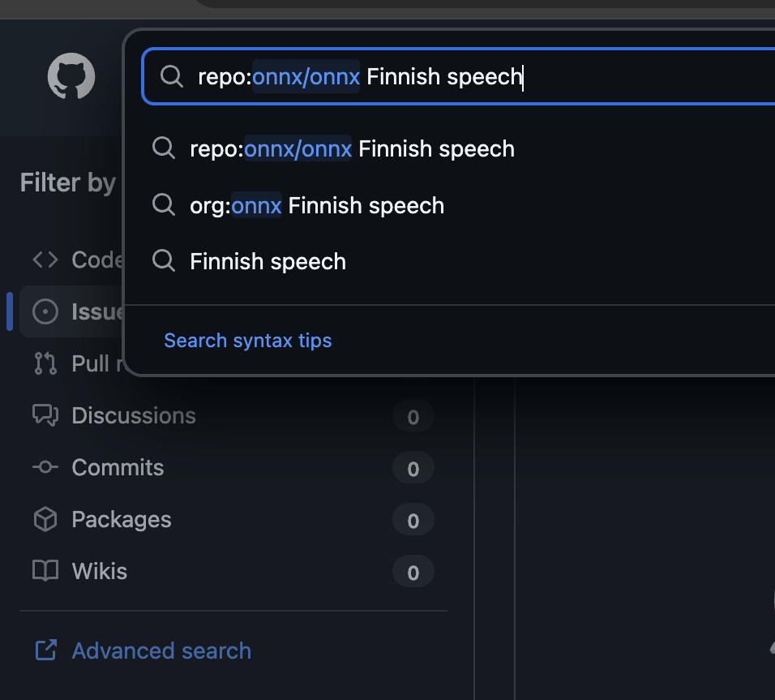Click the Discussions result count badge
The image size is (775, 700).
pyautogui.click(x=413, y=417)
